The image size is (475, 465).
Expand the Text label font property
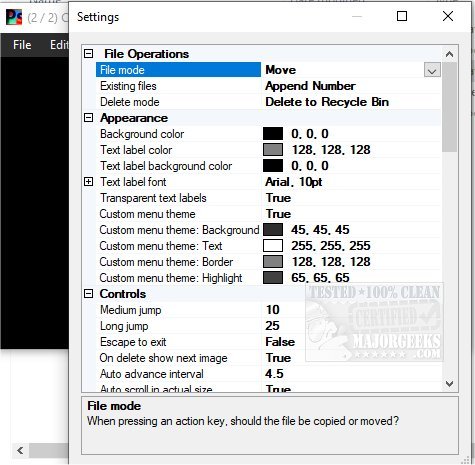coord(88,182)
